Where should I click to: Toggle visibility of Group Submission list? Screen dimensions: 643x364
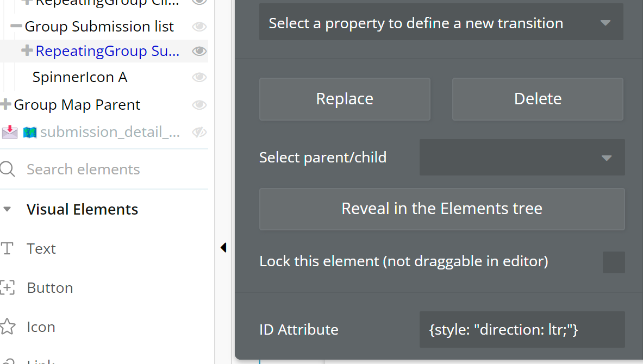coord(199,26)
